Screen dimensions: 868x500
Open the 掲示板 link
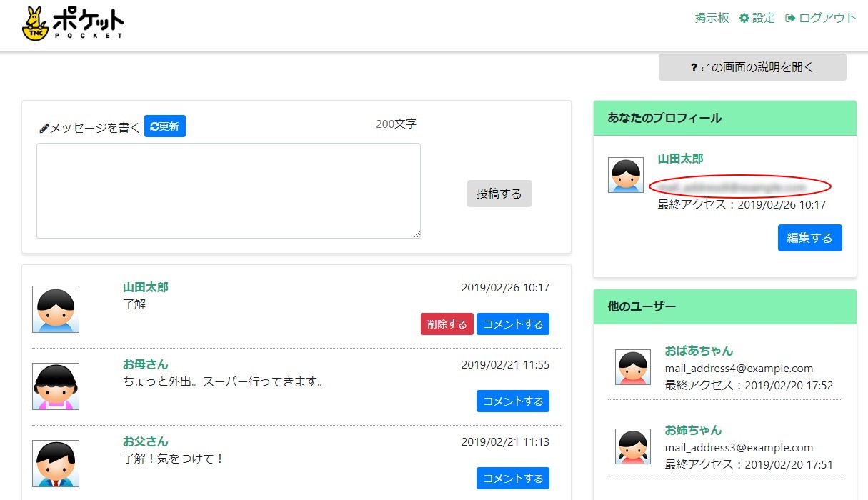712,18
